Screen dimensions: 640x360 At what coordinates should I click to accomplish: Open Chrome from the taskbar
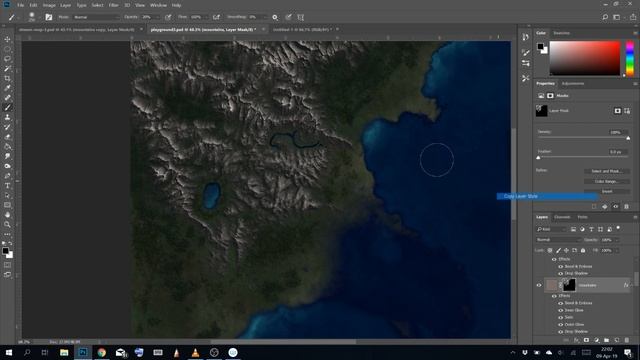click(102, 352)
